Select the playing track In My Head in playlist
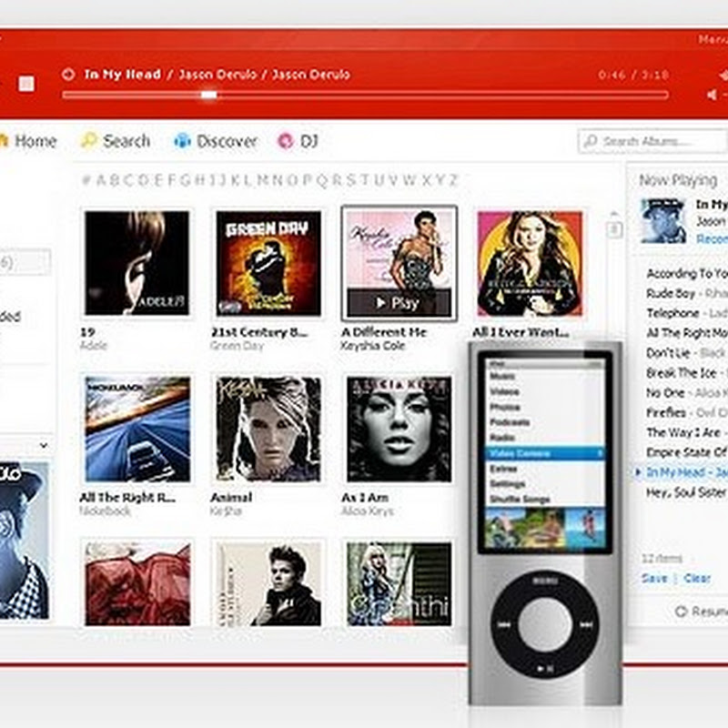 [686, 472]
